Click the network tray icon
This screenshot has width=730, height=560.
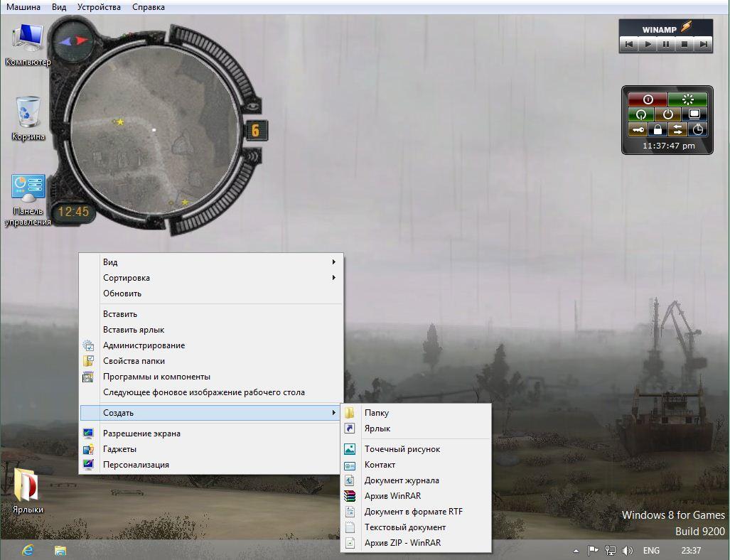611,551
